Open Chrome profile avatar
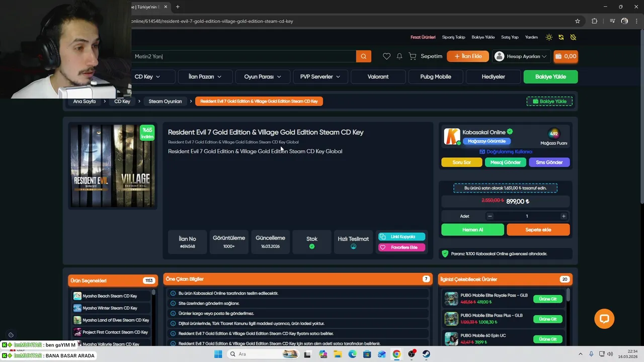Screen dimensions: 644x362 pos(624,21)
